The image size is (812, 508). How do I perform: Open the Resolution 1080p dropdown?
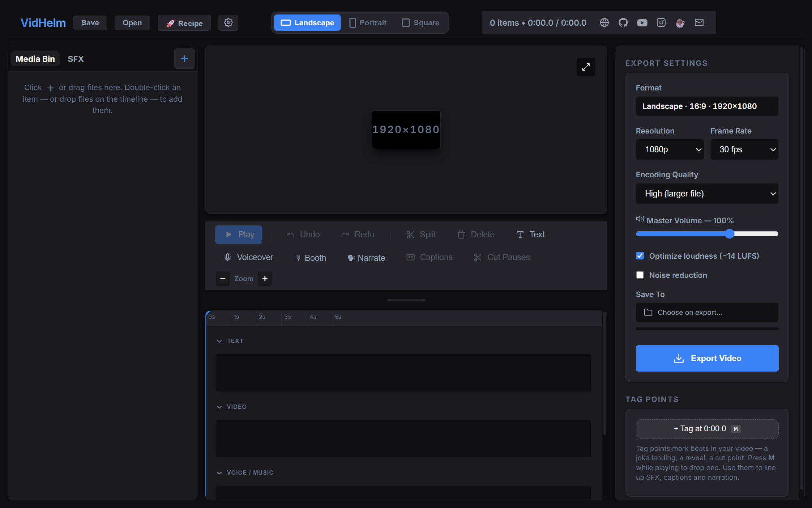670,149
